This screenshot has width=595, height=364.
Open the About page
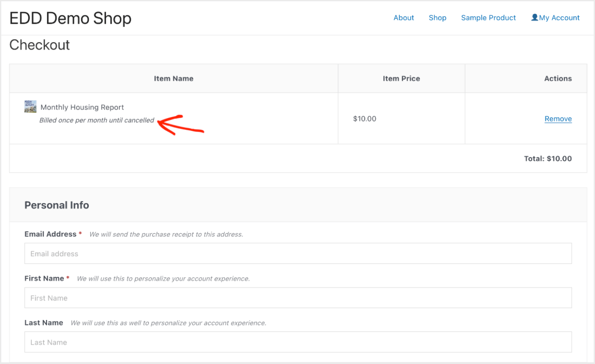[404, 17]
